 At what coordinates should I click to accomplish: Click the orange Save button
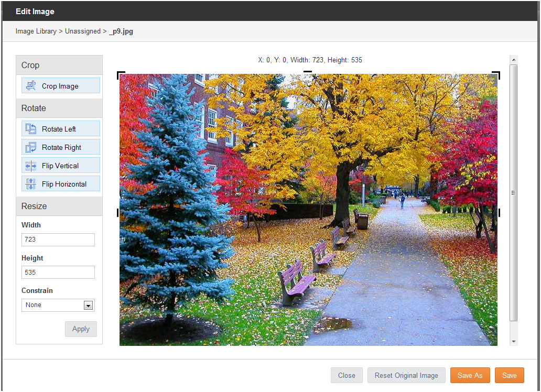[x=509, y=375]
